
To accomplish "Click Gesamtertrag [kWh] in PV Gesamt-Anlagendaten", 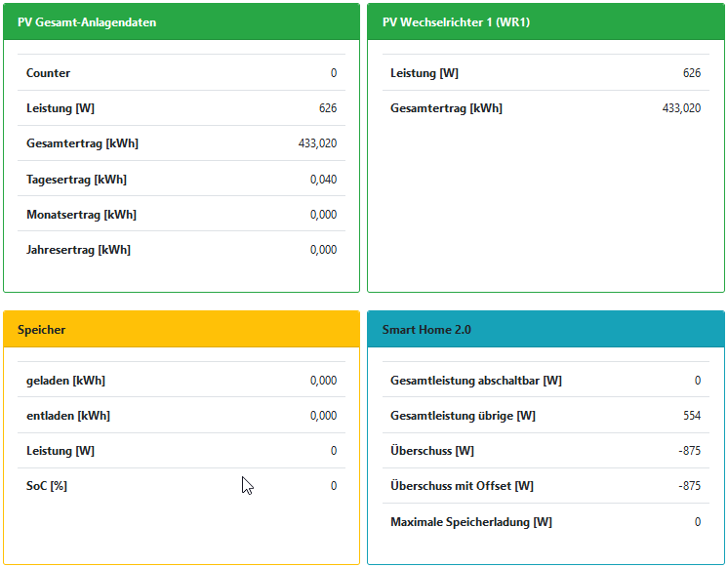I will (x=82, y=143).
